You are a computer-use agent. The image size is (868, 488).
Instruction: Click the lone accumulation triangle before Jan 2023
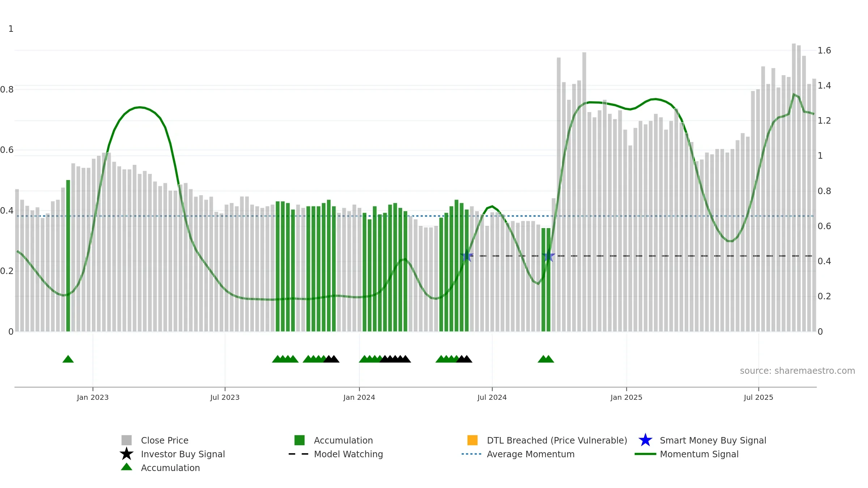coord(68,359)
